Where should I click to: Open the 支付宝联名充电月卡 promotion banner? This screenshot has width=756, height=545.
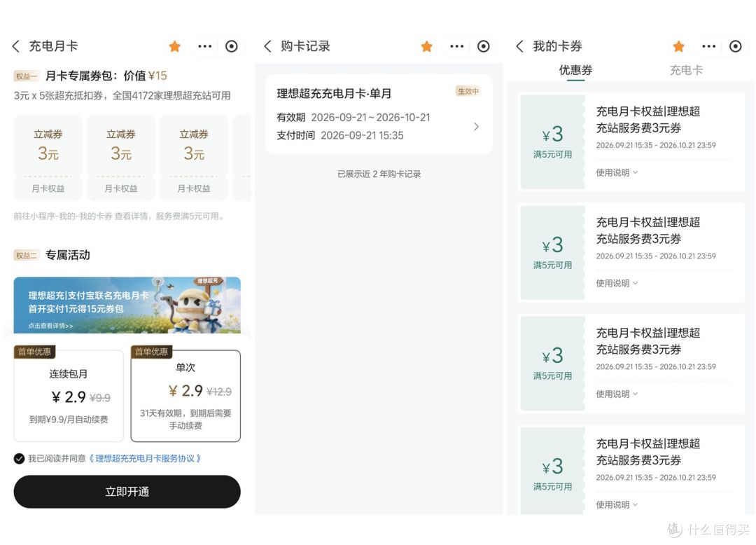coord(127,305)
